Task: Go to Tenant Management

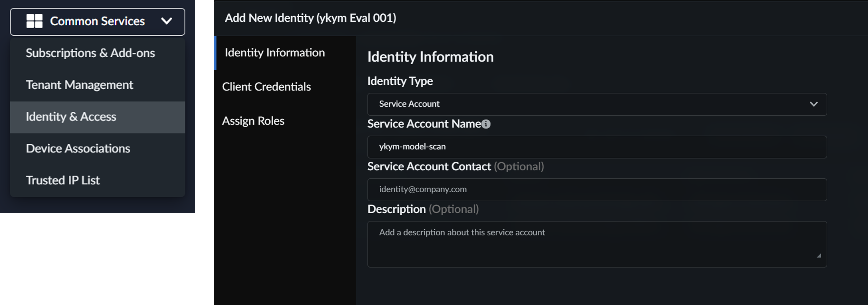Action: tap(80, 85)
